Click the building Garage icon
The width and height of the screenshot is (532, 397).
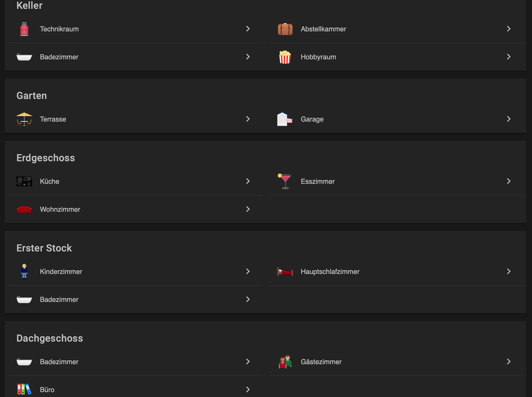click(x=285, y=119)
